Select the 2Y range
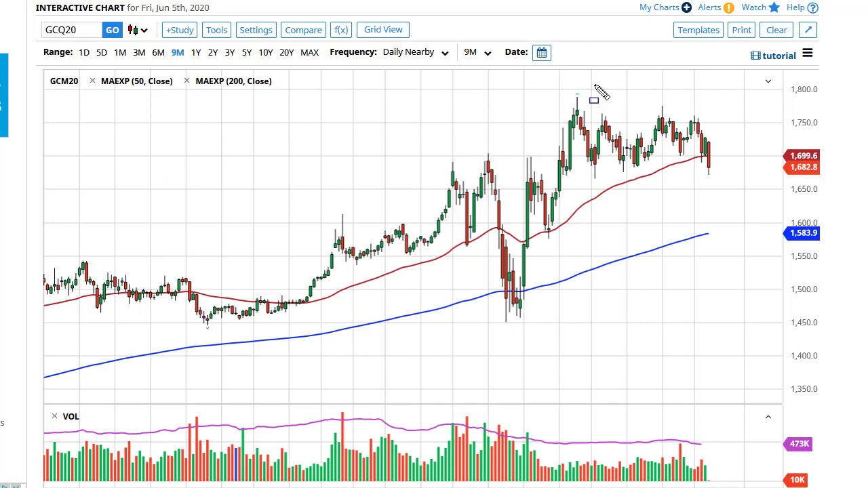The width and height of the screenshot is (868, 488). pos(213,52)
